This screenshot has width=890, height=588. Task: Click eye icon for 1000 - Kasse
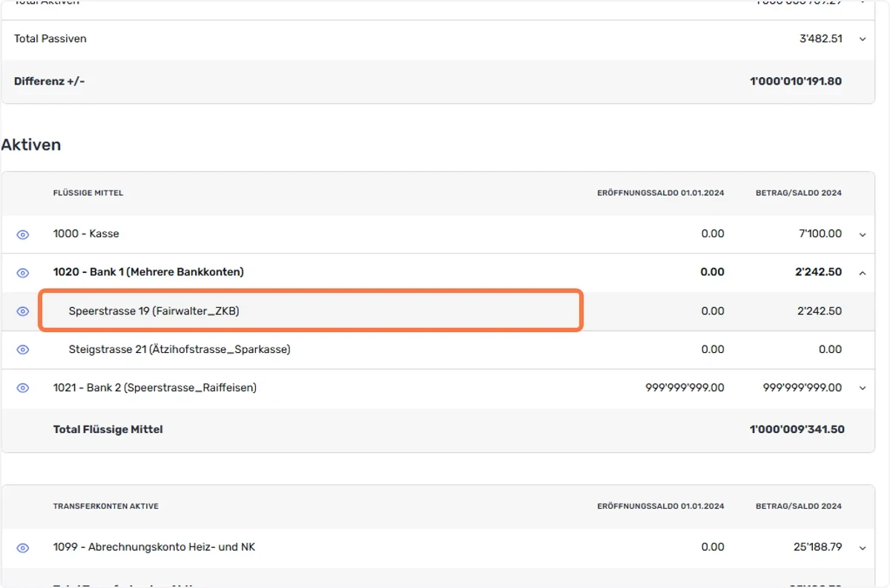click(23, 234)
